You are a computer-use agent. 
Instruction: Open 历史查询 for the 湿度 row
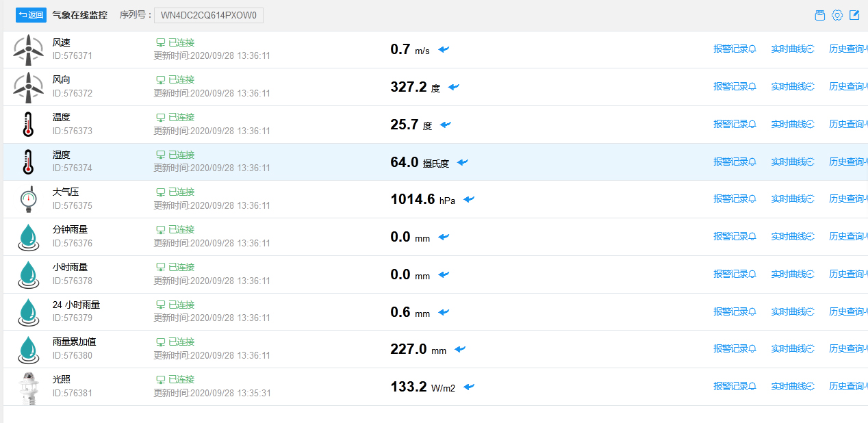tap(847, 162)
